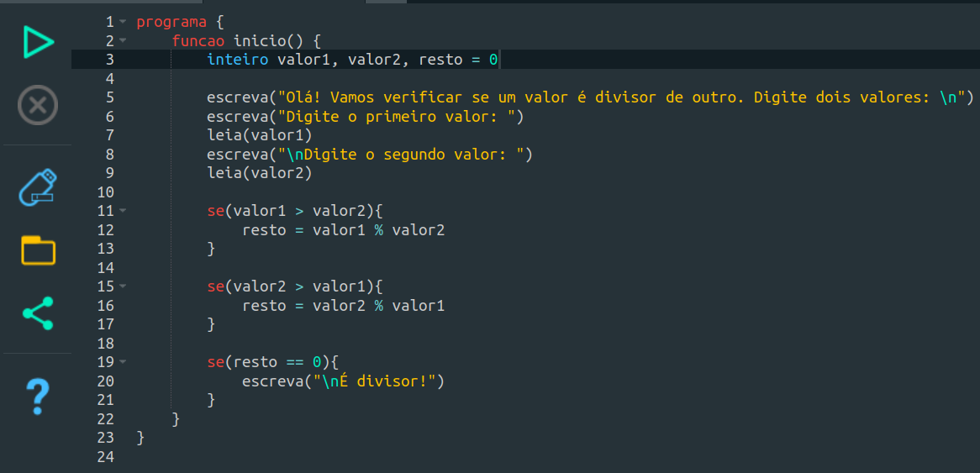This screenshot has width=980, height=473.
Task: Place cursor on resto = valor1 % valor2
Action: click(x=343, y=230)
